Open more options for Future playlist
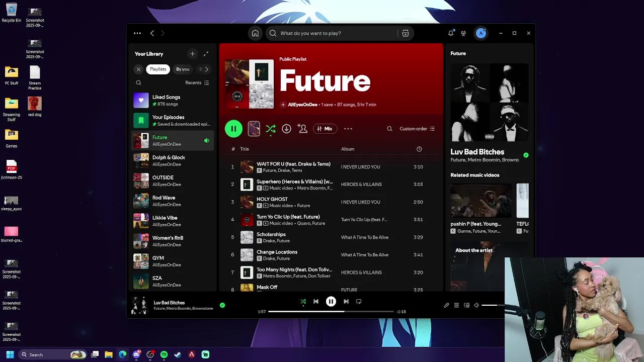 click(348, 129)
